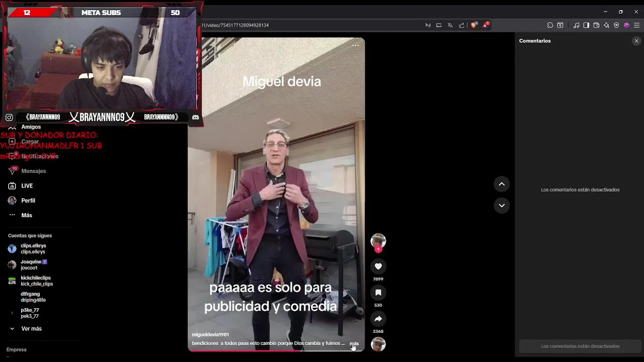
Task: Open the creator's avatar above the heart
Action: pos(378,241)
